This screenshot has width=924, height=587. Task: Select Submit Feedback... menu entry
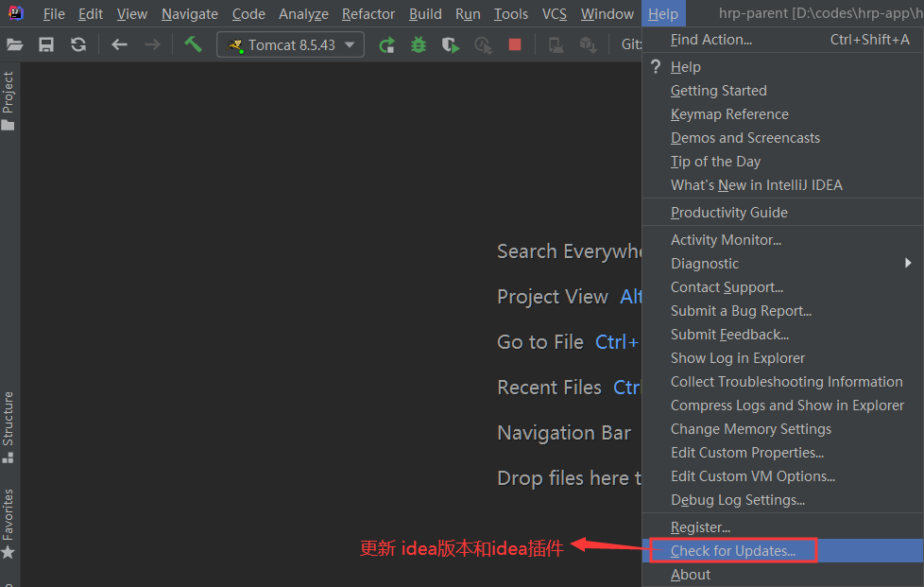click(782, 334)
